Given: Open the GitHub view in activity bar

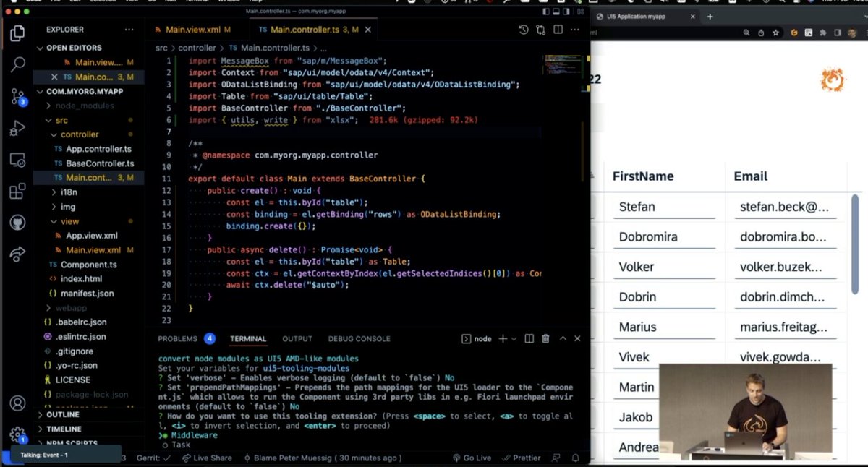Looking at the screenshot, I should 17,223.
